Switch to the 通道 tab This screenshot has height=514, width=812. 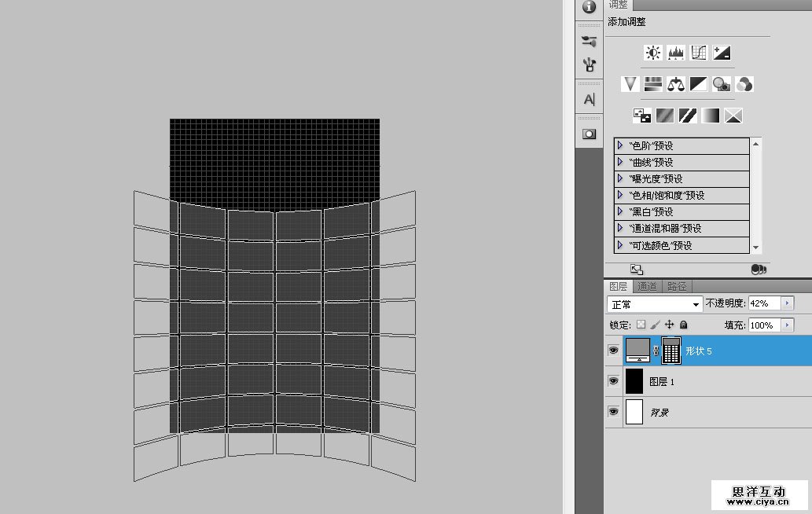[647, 286]
